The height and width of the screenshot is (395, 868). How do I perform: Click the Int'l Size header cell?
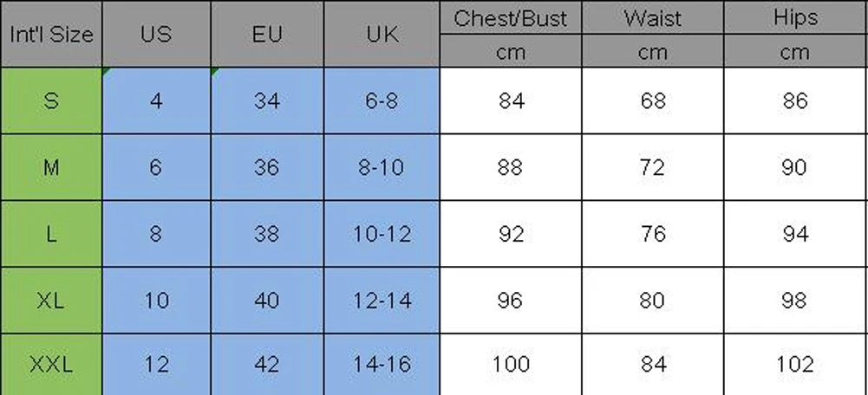point(51,35)
